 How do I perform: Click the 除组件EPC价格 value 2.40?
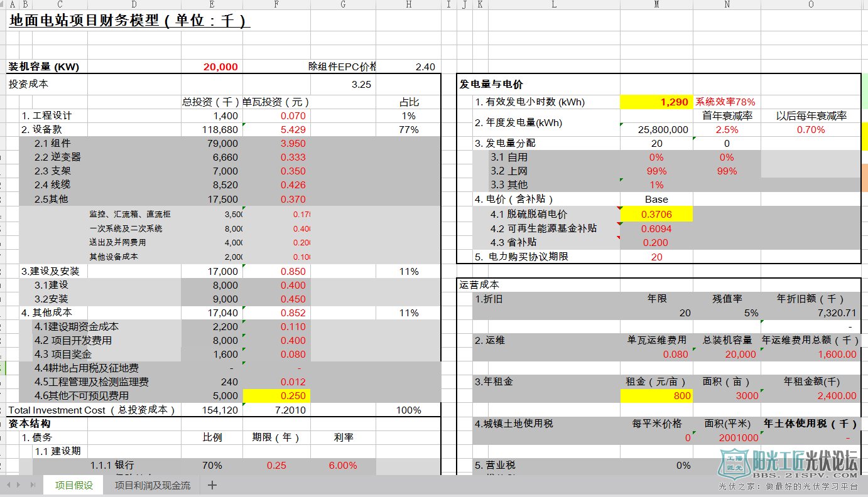click(x=425, y=67)
